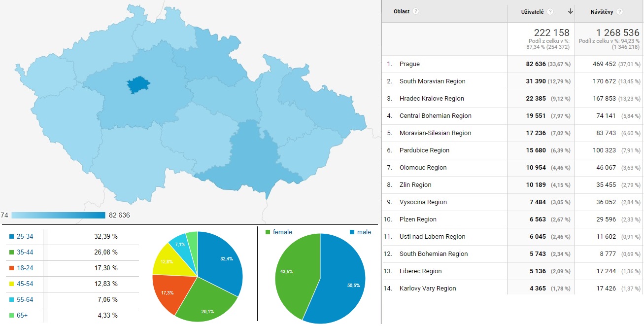Click the sort arrow in Uživatelé column
The width and height of the screenshot is (644, 326).
click(x=570, y=11)
